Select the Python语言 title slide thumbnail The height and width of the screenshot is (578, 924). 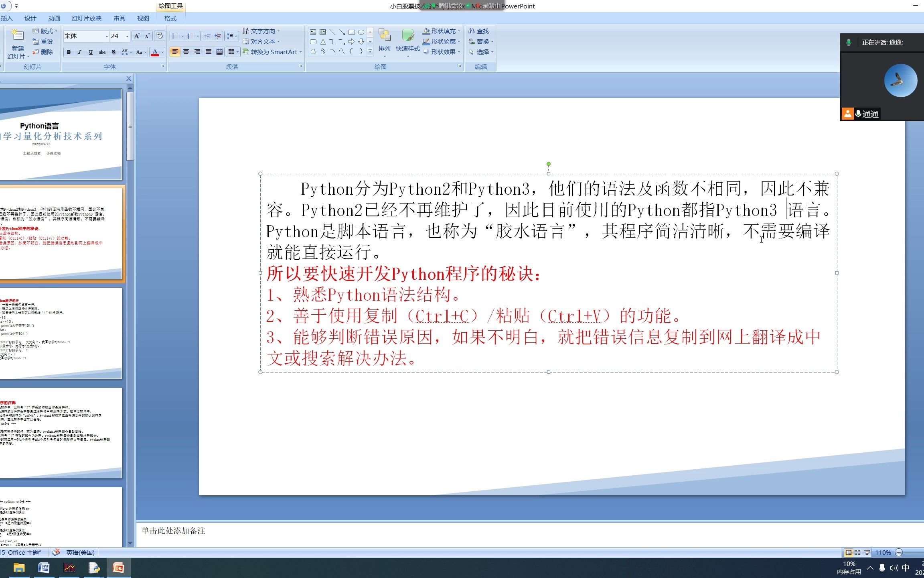(x=60, y=134)
